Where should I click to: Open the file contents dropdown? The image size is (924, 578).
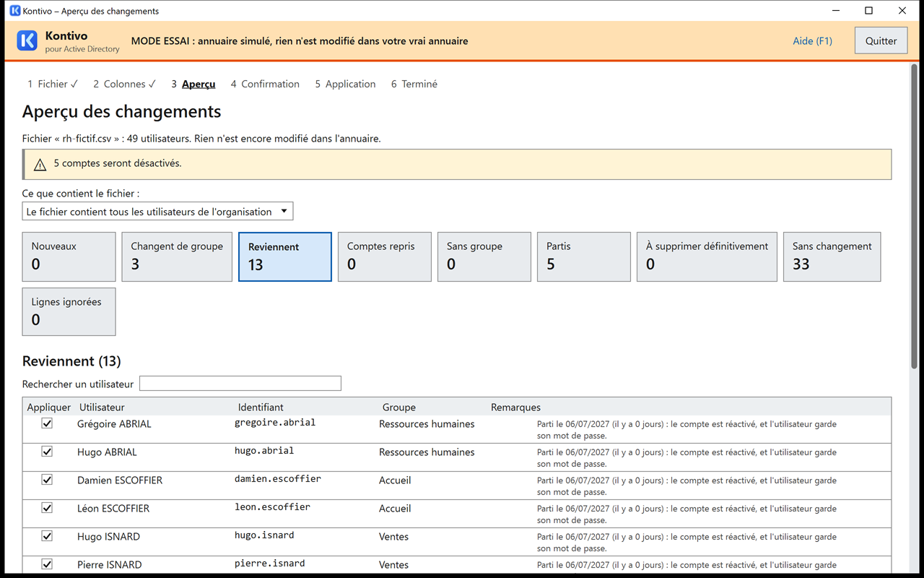tap(157, 212)
